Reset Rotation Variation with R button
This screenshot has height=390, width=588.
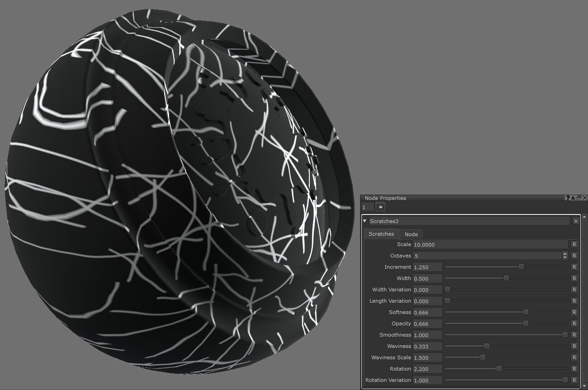(x=574, y=380)
